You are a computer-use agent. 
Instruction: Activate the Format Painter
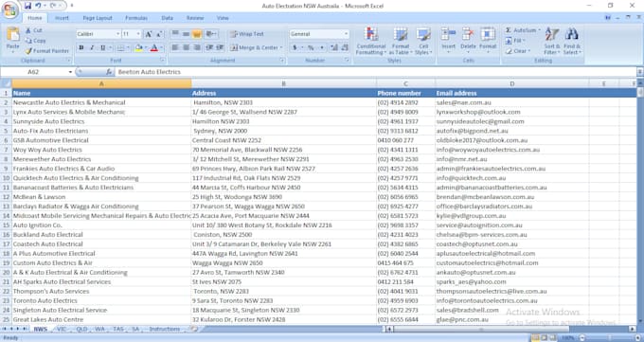(x=46, y=51)
